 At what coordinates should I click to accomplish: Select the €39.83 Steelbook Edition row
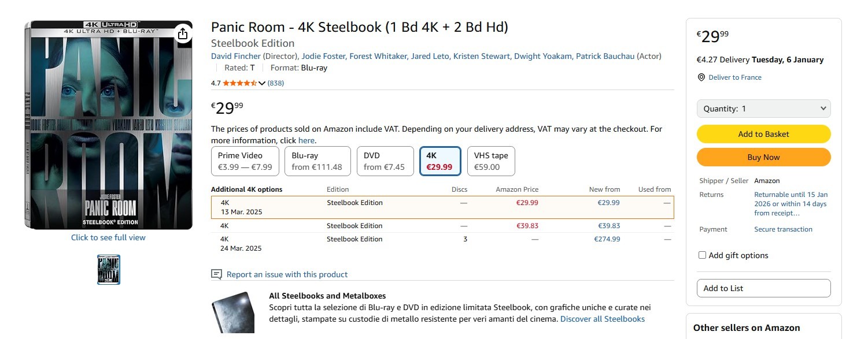(442, 226)
